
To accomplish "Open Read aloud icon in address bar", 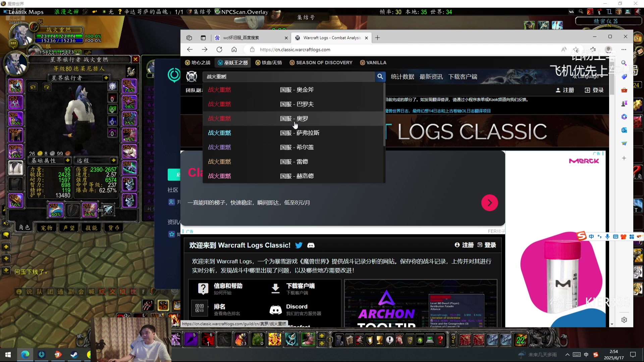I will pyautogui.click(x=564, y=50).
